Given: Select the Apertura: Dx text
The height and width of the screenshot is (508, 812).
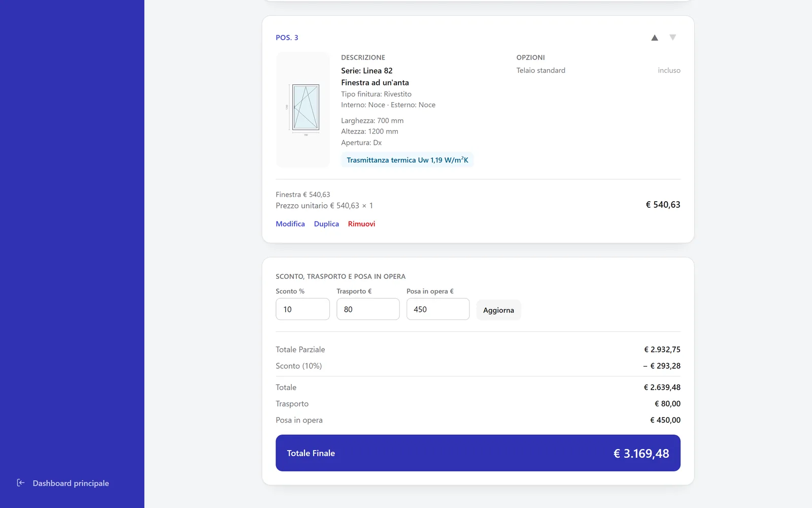Looking at the screenshot, I should [x=361, y=143].
